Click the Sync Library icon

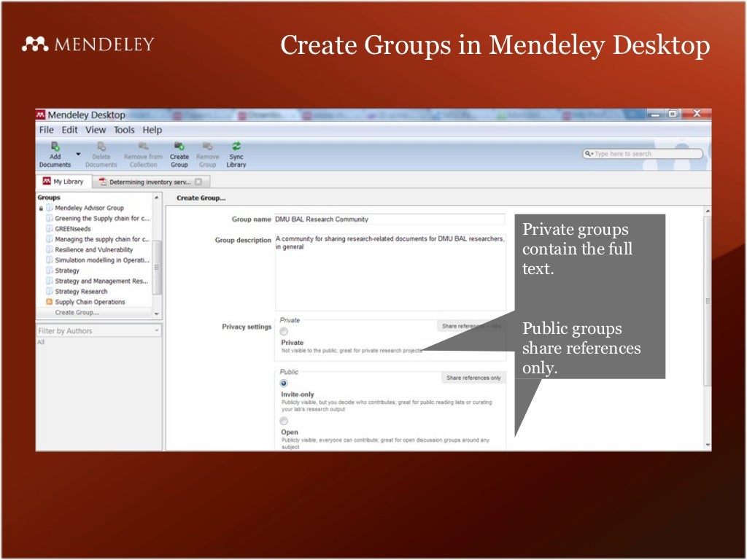click(x=236, y=146)
